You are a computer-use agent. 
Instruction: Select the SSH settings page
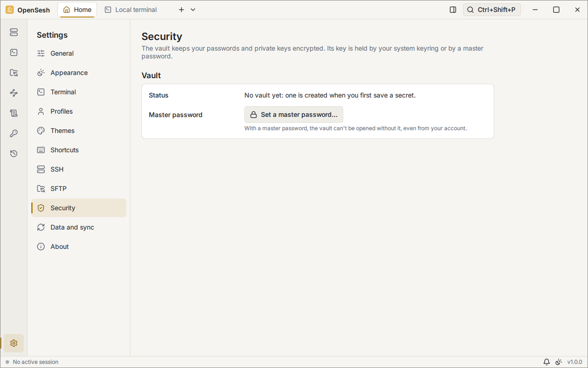point(79,169)
